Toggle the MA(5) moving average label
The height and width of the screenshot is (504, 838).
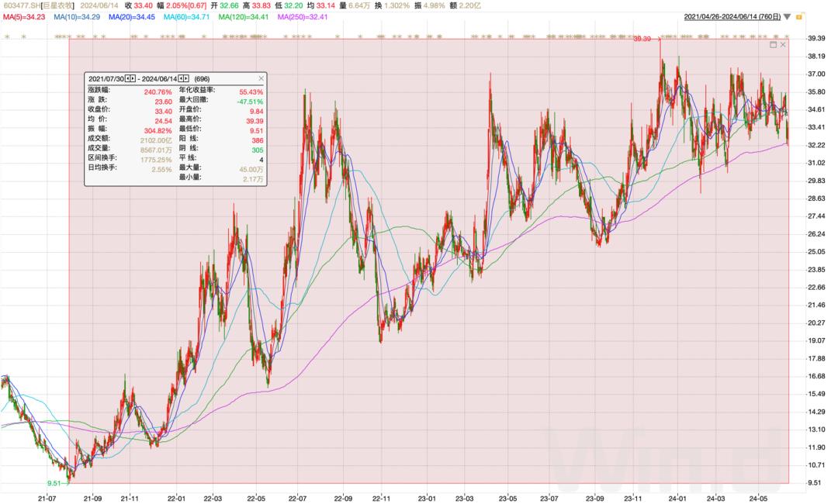(x=24, y=16)
